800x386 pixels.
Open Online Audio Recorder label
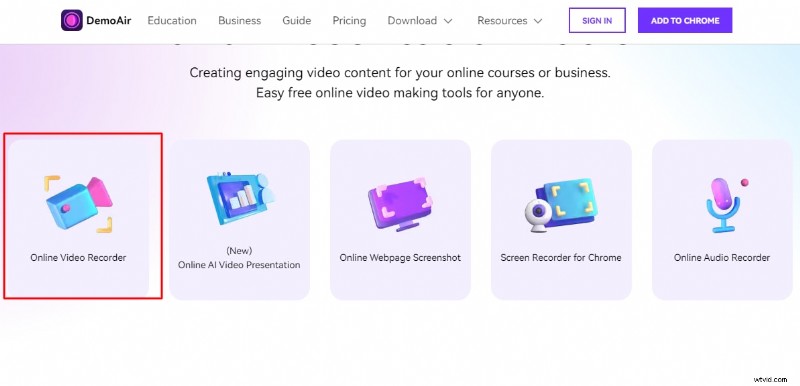tap(722, 258)
